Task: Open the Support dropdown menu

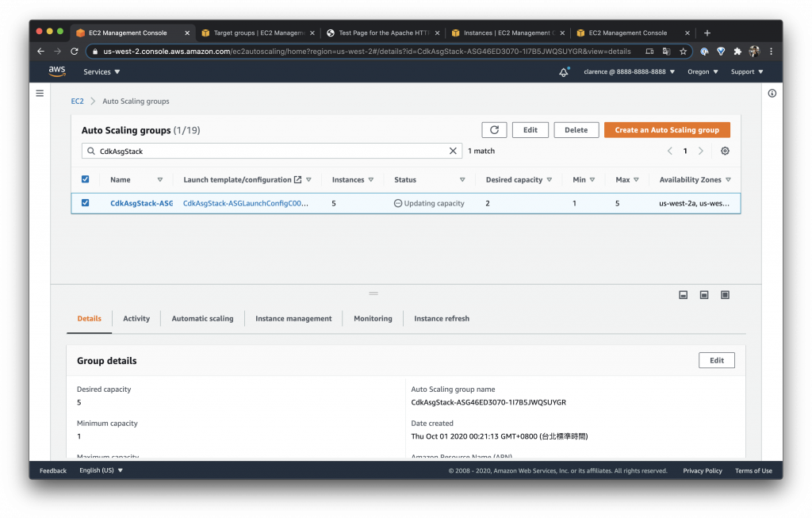Action: (747, 72)
